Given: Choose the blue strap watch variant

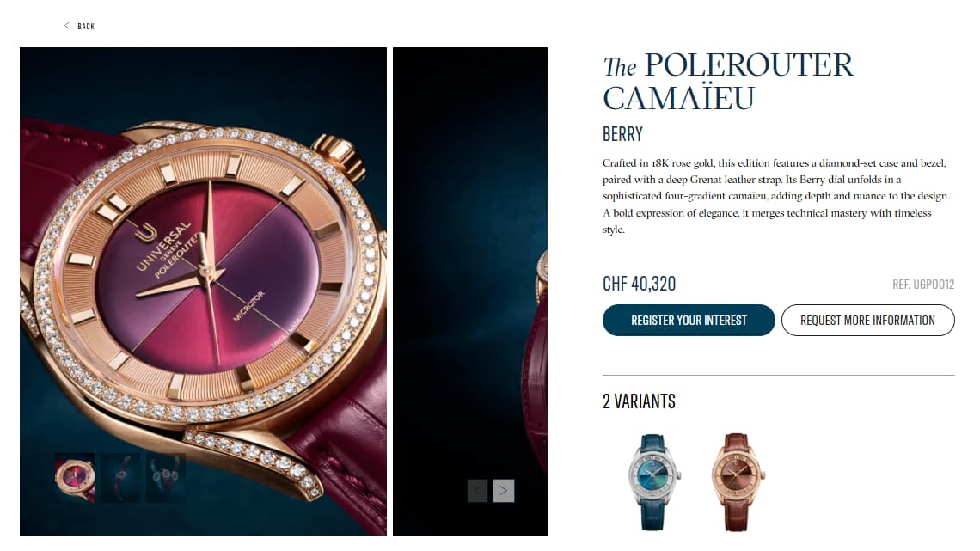Looking at the screenshot, I should (x=653, y=481).
